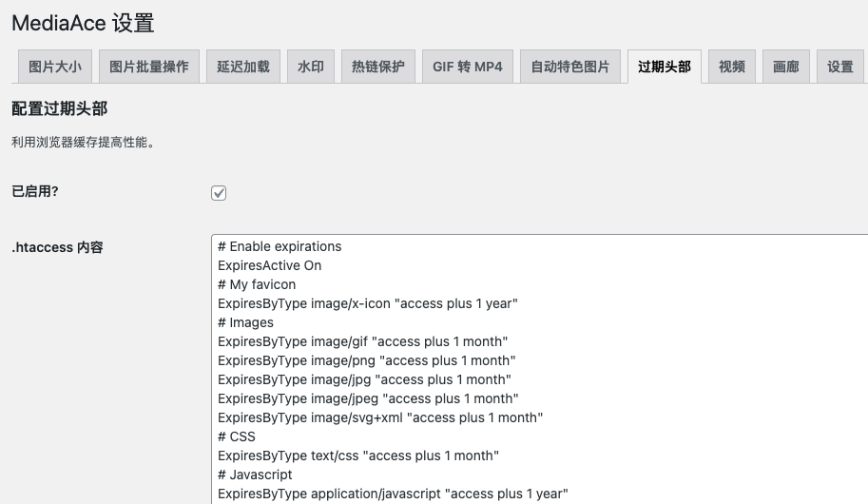Click the ".htaccess 内容" field label

click(58, 247)
